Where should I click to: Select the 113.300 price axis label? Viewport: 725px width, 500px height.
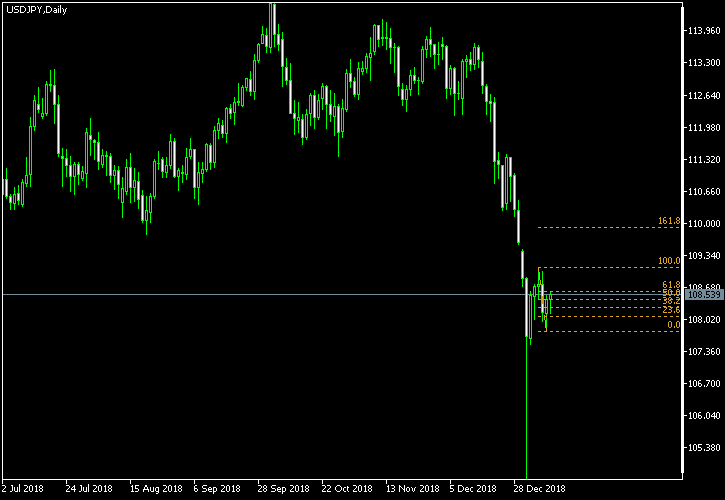click(704, 63)
